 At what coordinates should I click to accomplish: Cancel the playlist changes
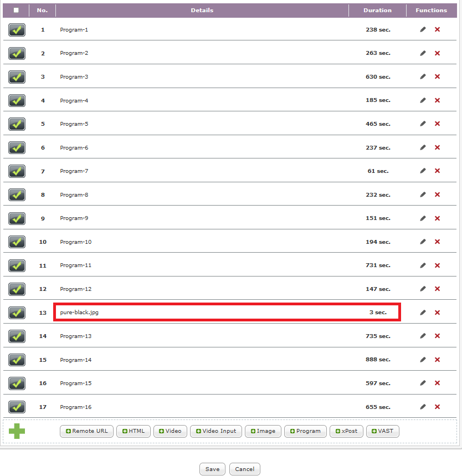pyautogui.click(x=244, y=469)
